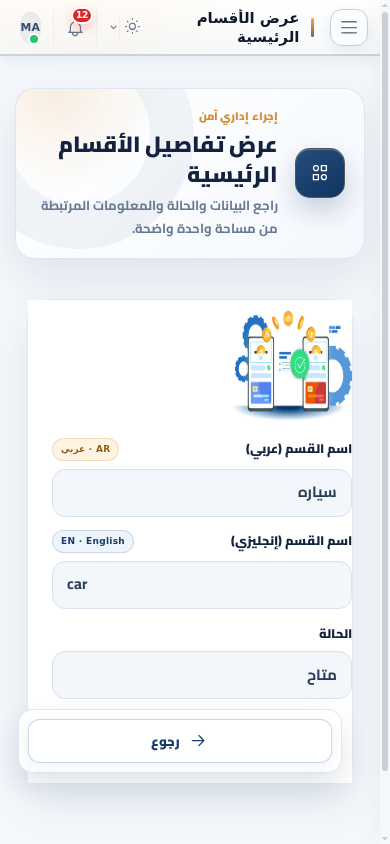Screen dimensions: 390x844
Task: Open the hamburger navigation menu
Action: [349, 27]
